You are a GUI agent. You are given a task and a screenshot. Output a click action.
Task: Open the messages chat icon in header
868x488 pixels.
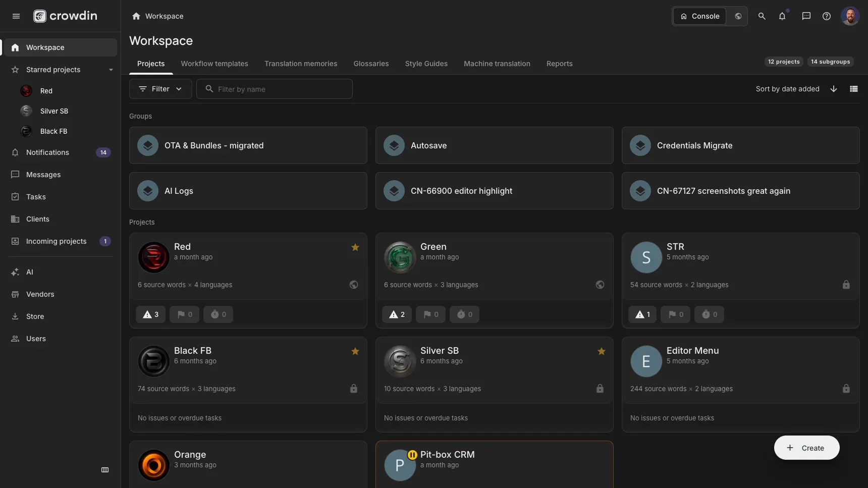click(x=806, y=16)
